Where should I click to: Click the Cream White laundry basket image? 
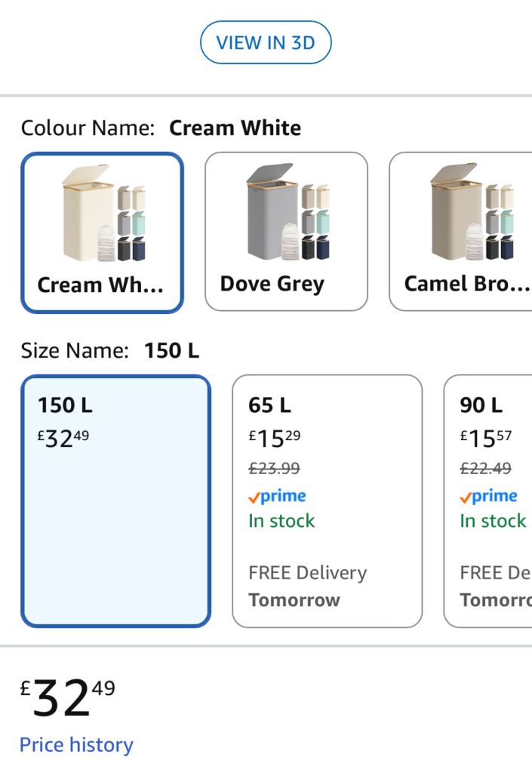click(102, 214)
